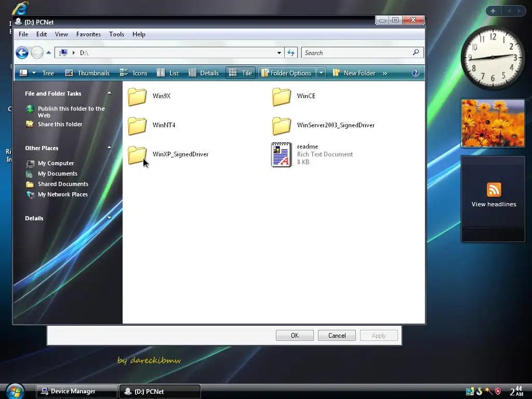Click the Forward navigation arrow
532x399 pixels.
37,52
